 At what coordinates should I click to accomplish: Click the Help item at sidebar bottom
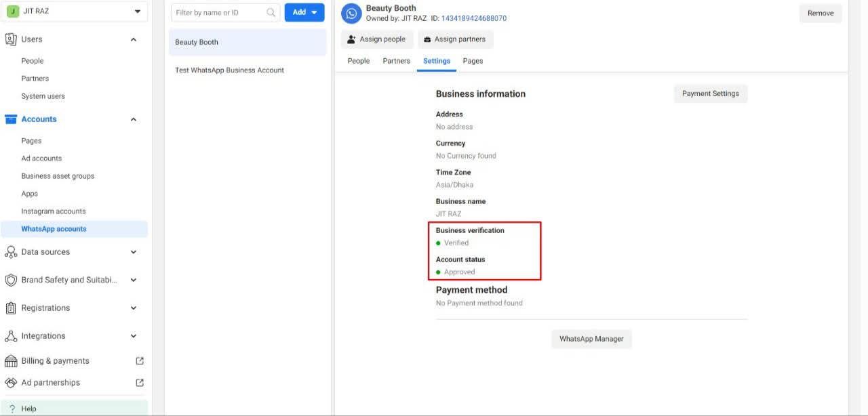point(75,409)
